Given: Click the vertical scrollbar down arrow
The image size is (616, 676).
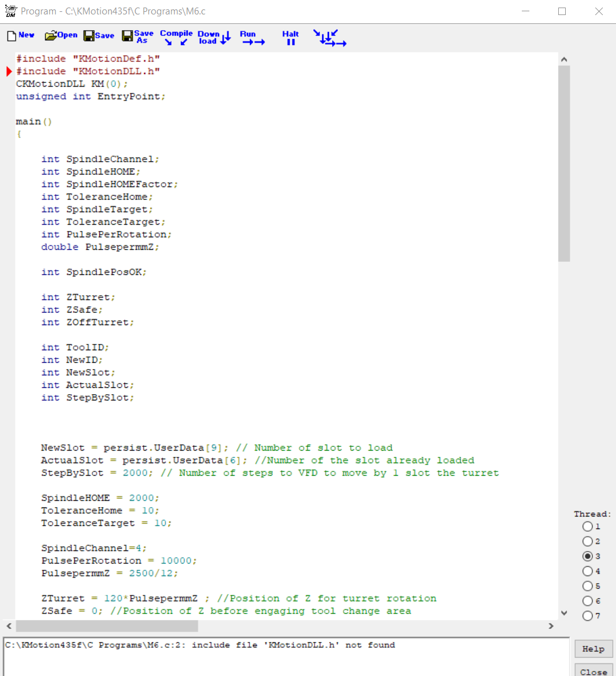Looking at the screenshot, I should (x=563, y=613).
